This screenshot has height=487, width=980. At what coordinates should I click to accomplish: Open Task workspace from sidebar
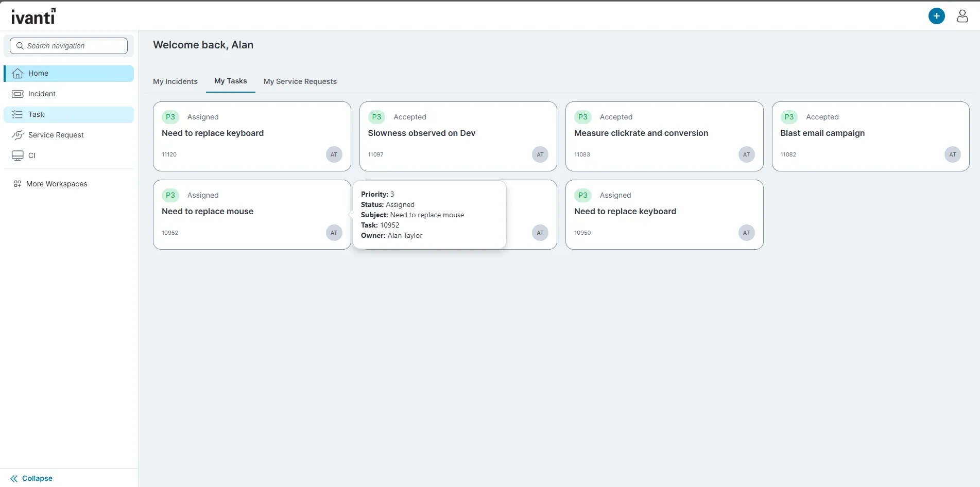coord(69,114)
